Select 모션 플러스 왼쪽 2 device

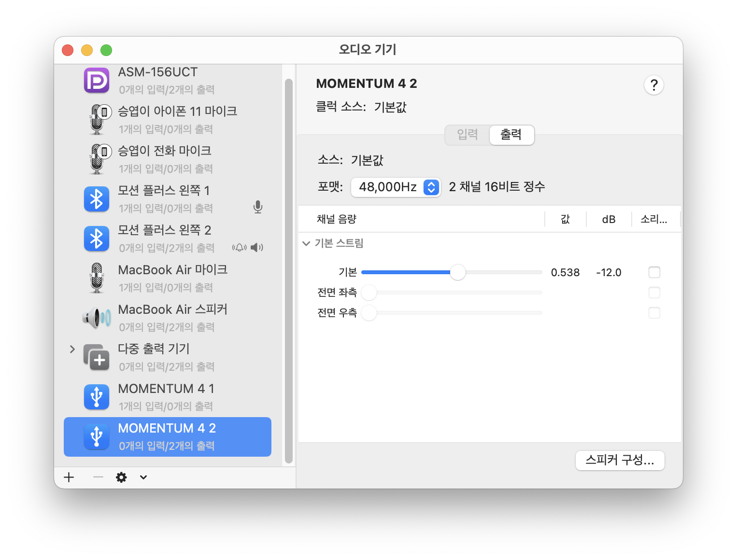click(168, 238)
